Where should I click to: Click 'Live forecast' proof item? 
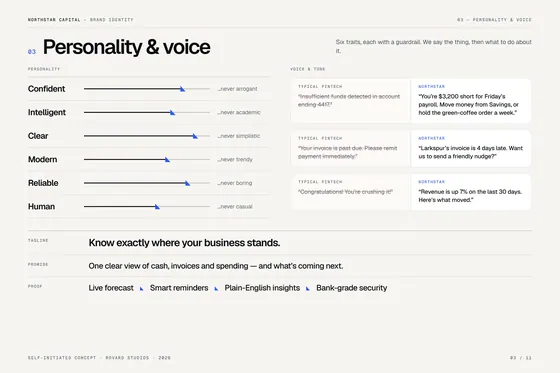point(111,288)
